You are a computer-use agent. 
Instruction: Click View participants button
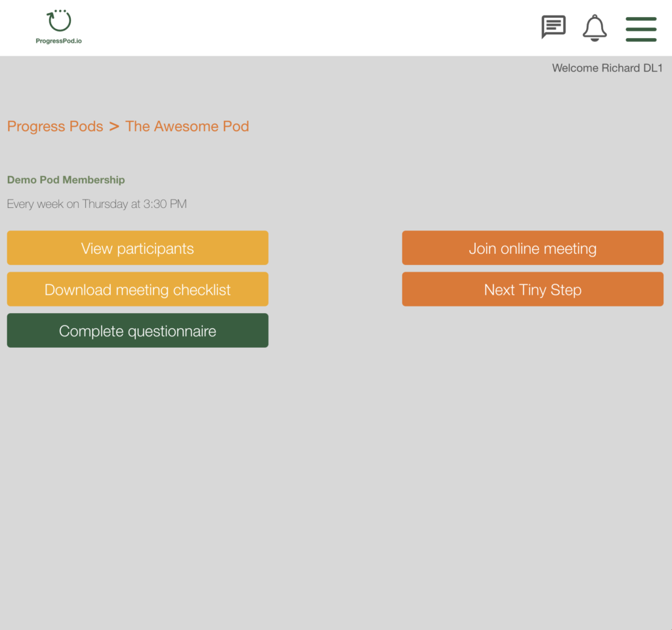coord(138,247)
